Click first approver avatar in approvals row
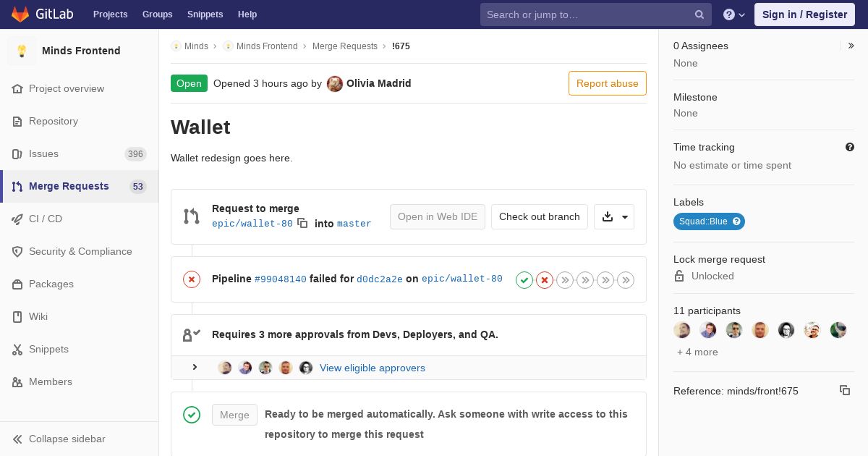 click(225, 368)
